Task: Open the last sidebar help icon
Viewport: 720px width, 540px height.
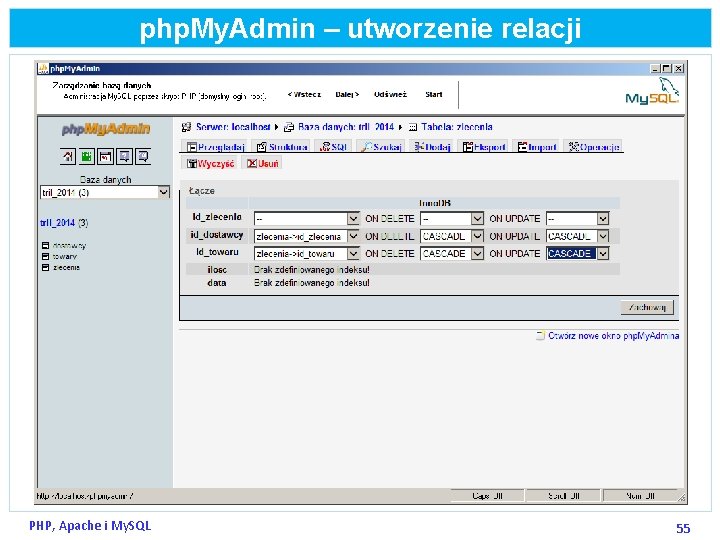Action: [x=143, y=157]
